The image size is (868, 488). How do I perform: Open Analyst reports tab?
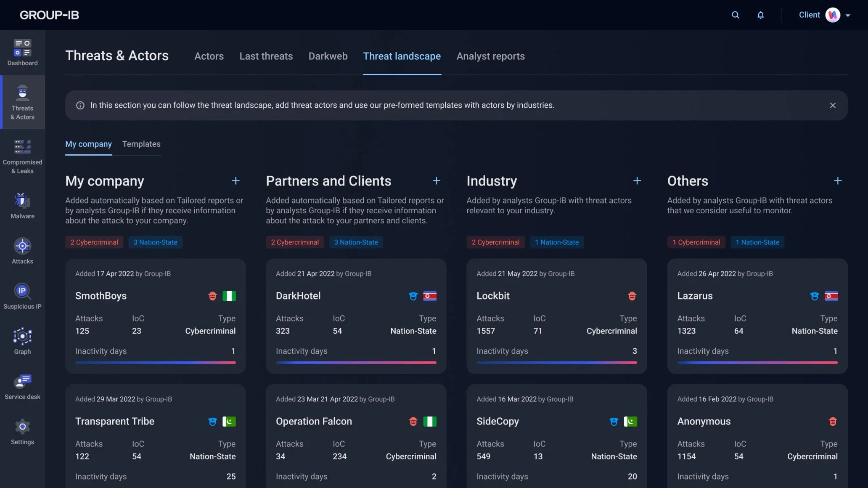[x=490, y=56]
